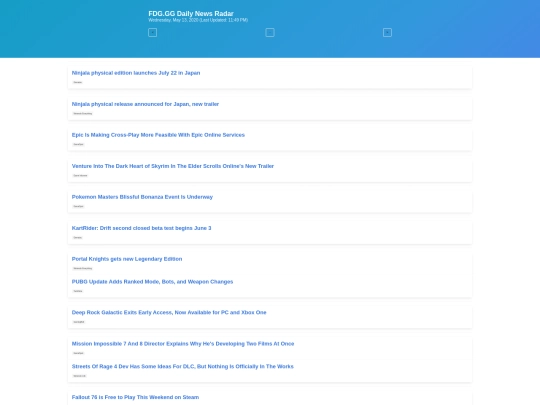Click the rightmost square icon in header
The width and height of the screenshot is (540, 405).
click(x=387, y=32)
